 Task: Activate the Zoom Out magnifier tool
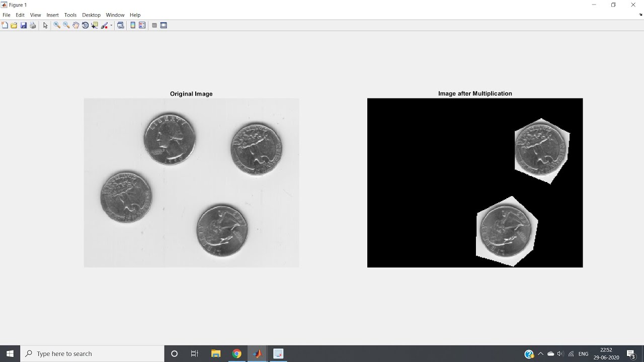click(66, 25)
